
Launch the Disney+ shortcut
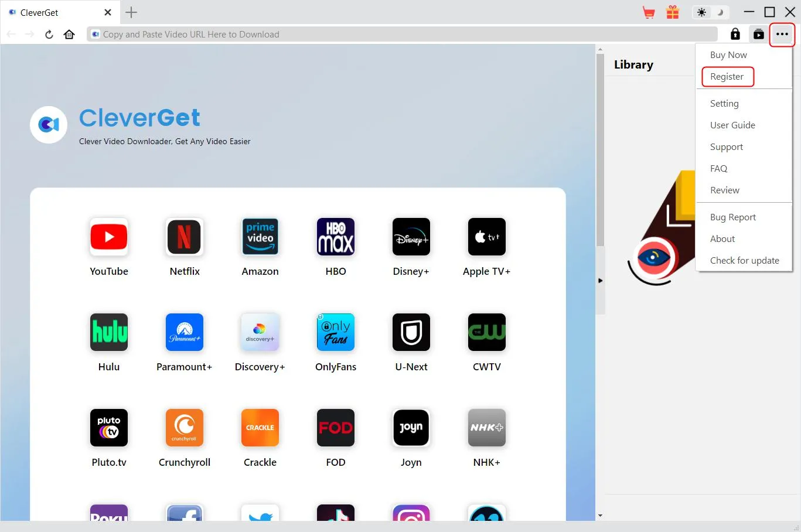tap(411, 237)
